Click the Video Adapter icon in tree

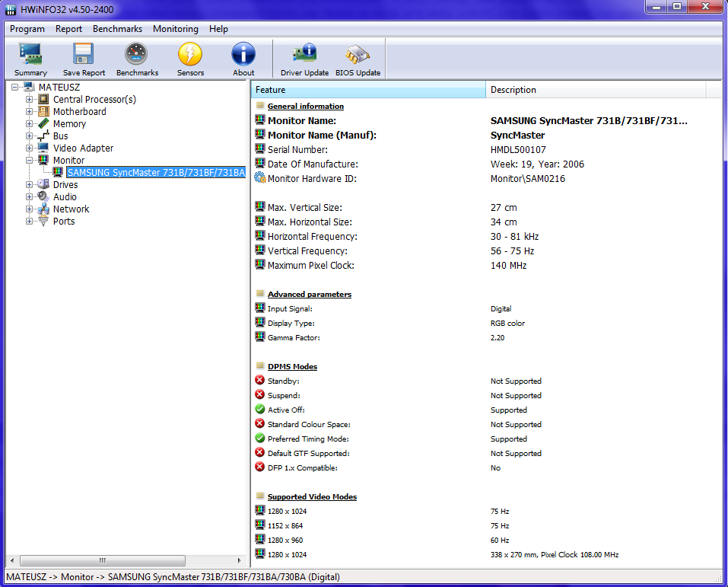coord(43,148)
